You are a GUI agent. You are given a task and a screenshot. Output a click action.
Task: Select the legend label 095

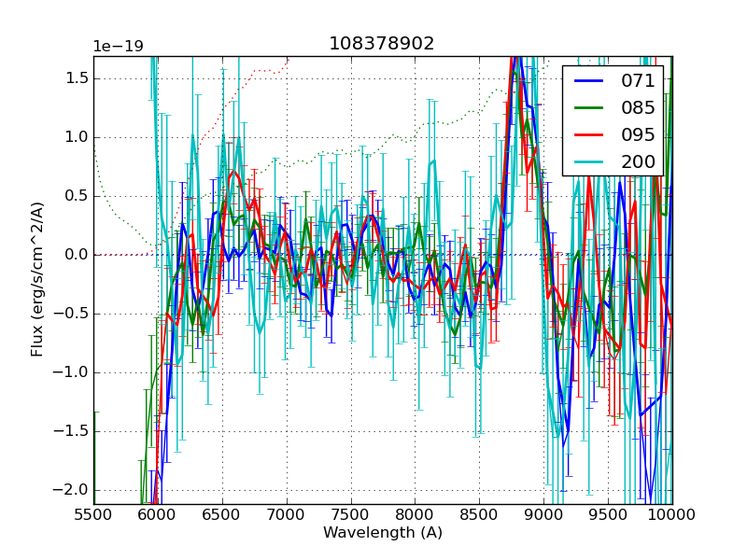pos(638,135)
